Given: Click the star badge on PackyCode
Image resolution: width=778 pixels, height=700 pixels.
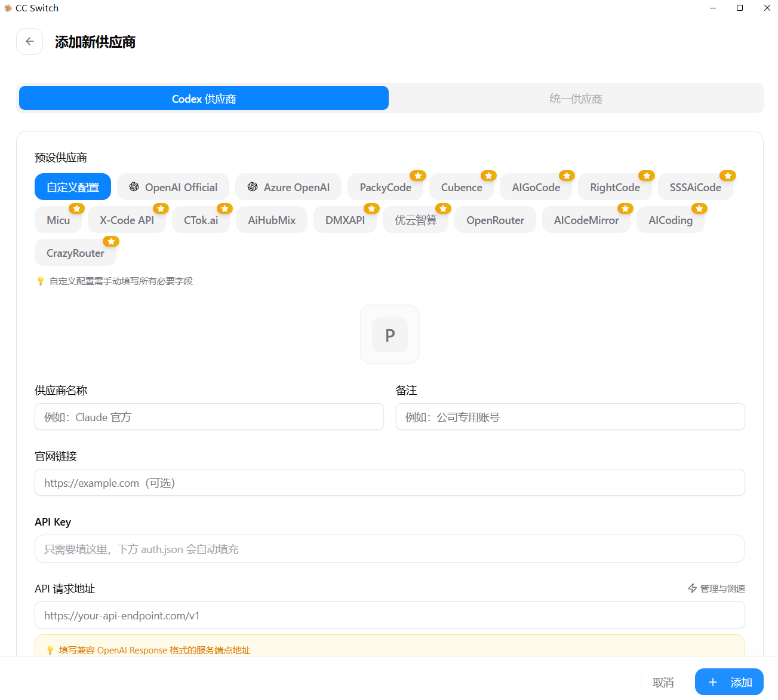Looking at the screenshot, I should pos(418,176).
